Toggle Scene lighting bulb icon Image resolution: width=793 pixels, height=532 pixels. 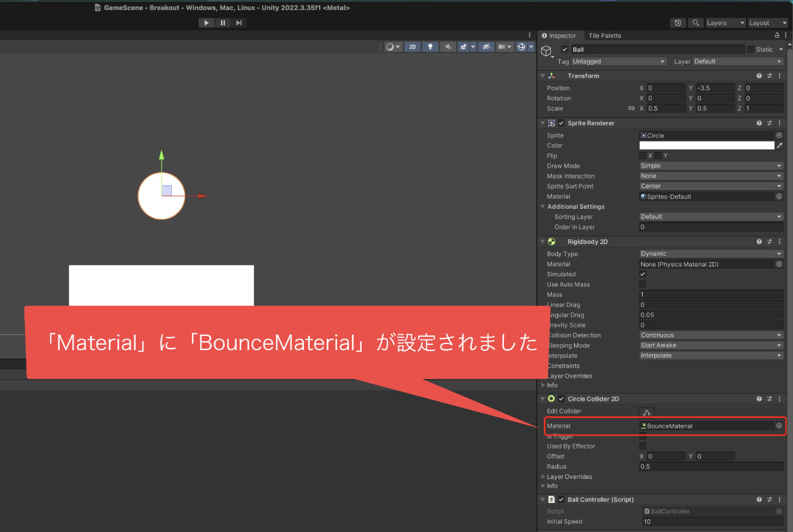pyautogui.click(x=430, y=46)
